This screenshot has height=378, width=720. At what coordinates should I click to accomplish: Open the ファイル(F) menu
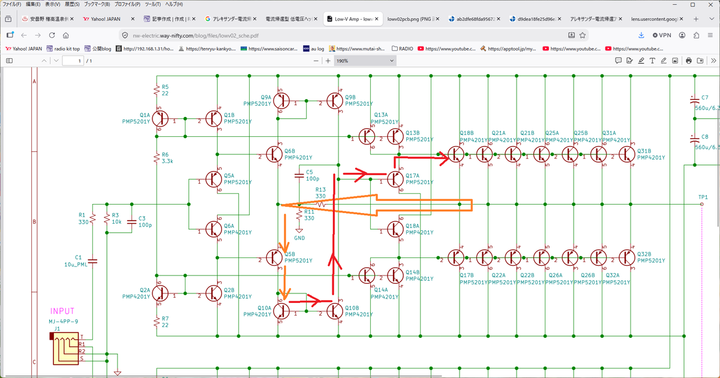pyautogui.click(x=11, y=4)
